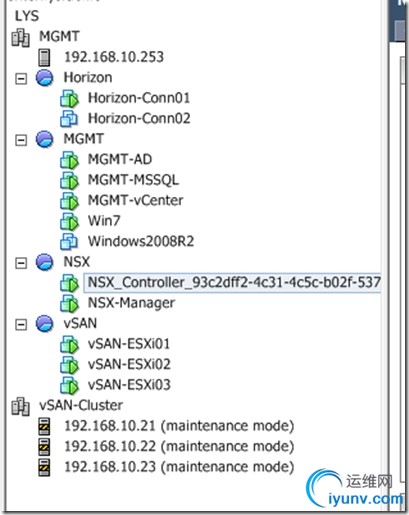Click the 192.168.10.23 maintenance host icon
Viewport: 409px width, 515px height.
coord(44,467)
